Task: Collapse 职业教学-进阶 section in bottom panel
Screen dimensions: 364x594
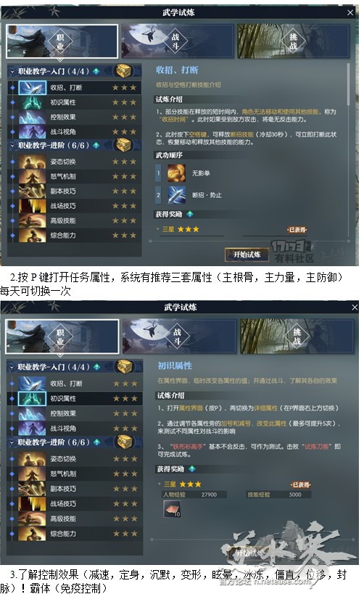Action: (x=12, y=442)
